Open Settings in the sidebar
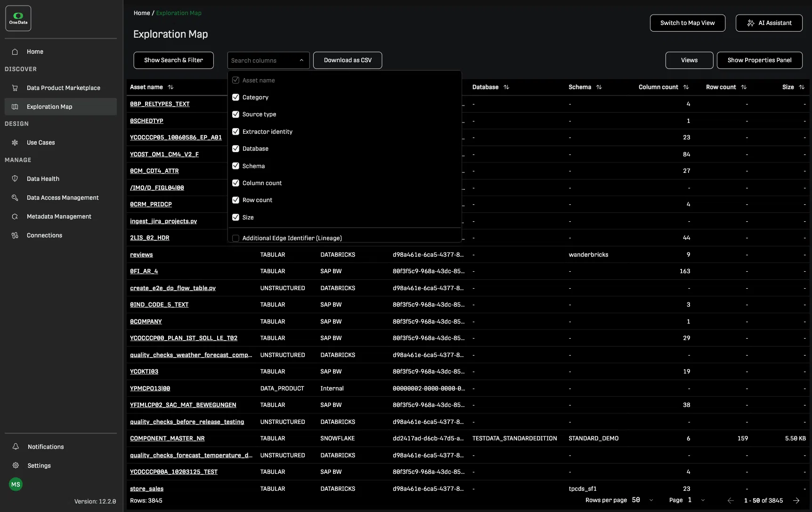 tap(61, 465)
